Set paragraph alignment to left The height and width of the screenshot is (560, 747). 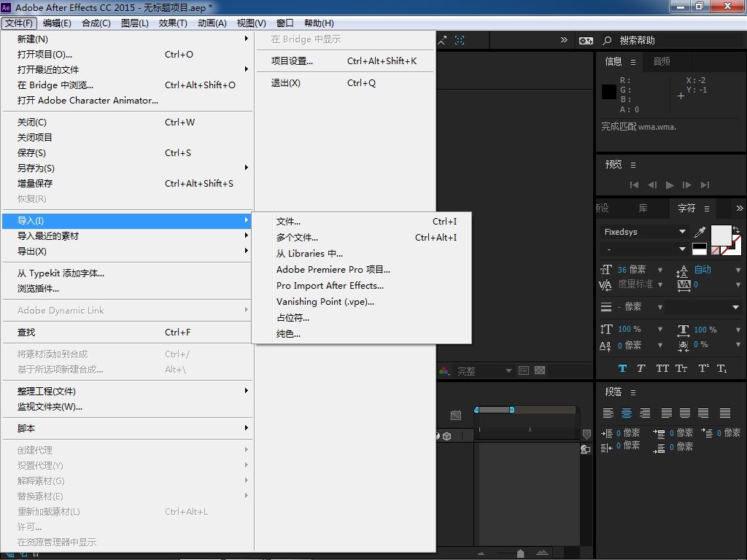click(608, 413)
